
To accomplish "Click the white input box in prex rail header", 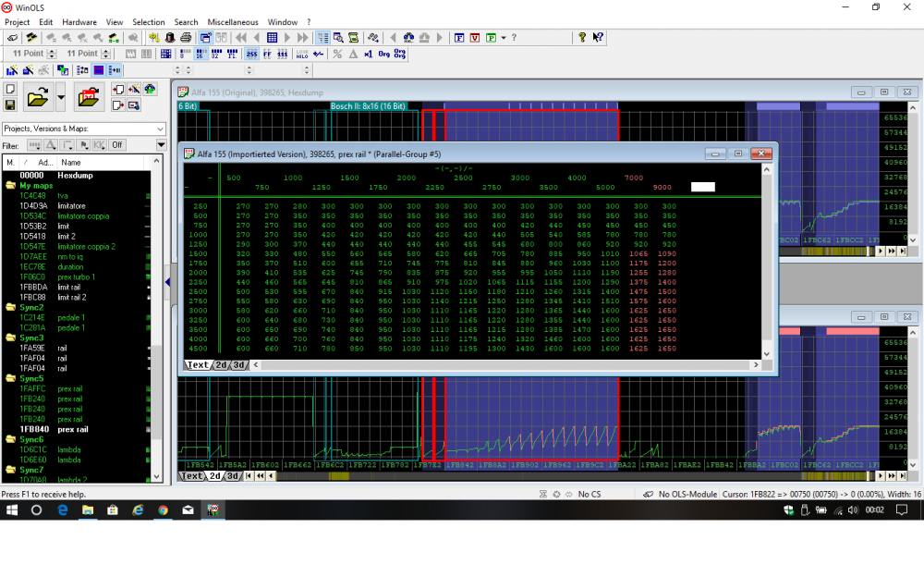I will click(x=702, y=187).
